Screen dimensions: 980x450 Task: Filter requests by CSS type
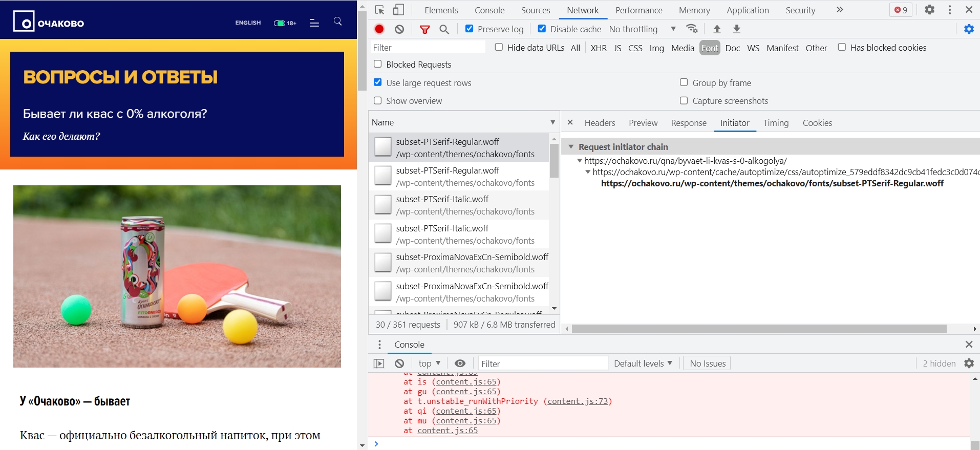click(x=635, y=48)
